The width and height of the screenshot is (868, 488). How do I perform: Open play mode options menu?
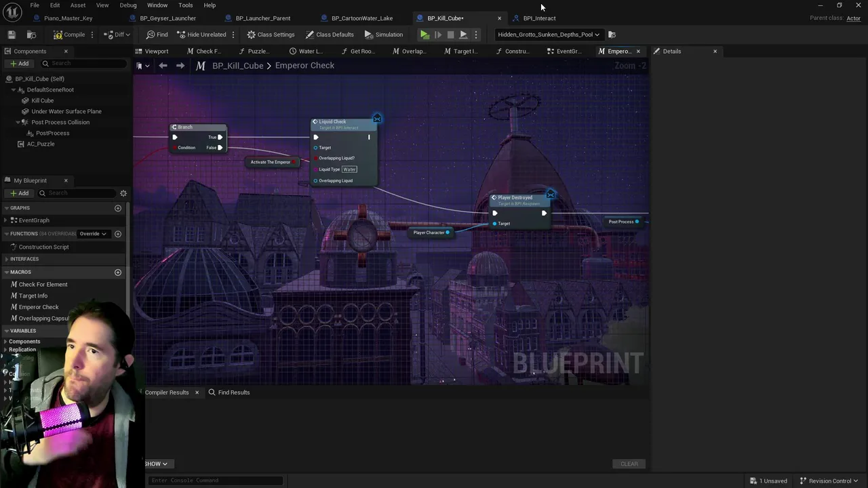pos(475,35)
